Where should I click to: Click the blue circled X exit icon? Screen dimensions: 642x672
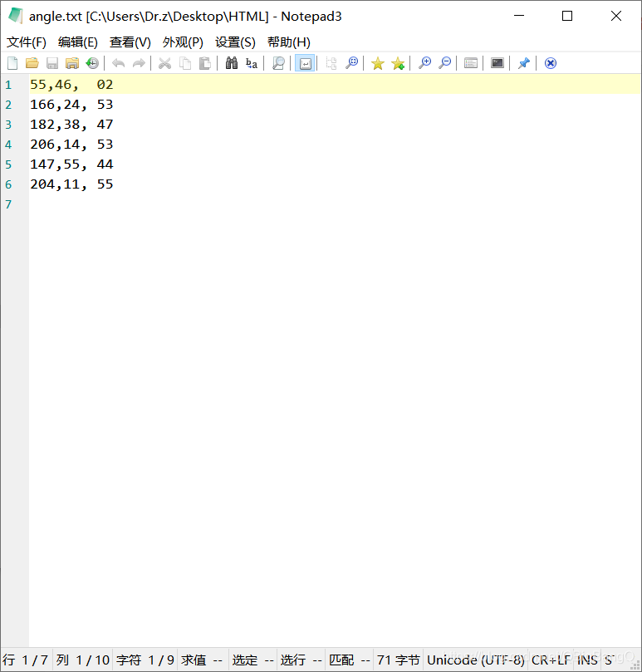[x=551, y=63]
